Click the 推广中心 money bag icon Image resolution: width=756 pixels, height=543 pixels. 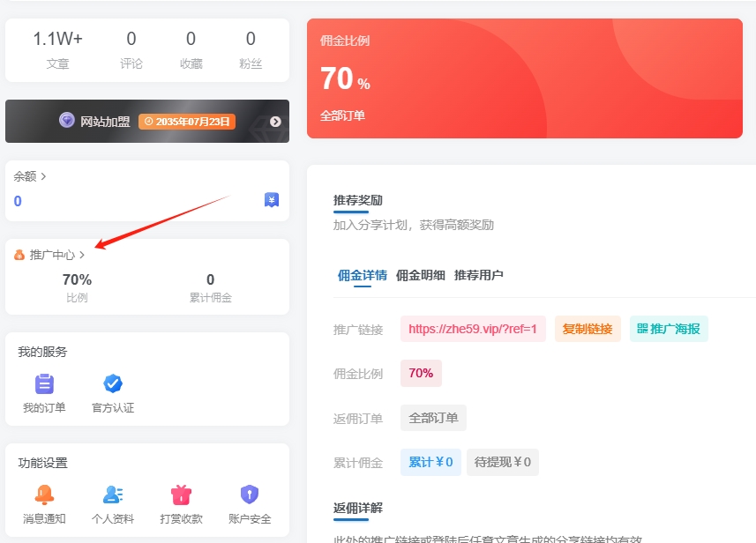coord(19,255)
